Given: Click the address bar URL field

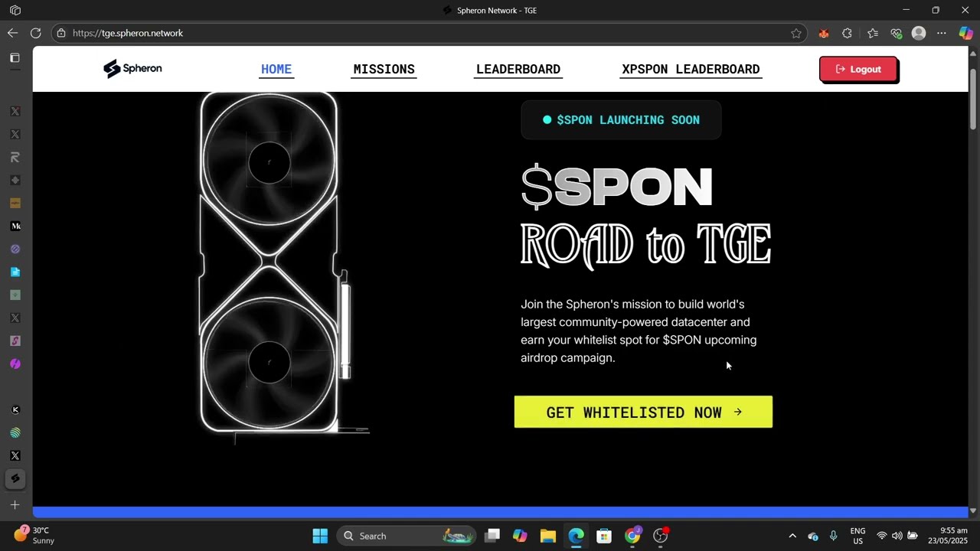Looking at the screenshot, I should click(429, 33).
